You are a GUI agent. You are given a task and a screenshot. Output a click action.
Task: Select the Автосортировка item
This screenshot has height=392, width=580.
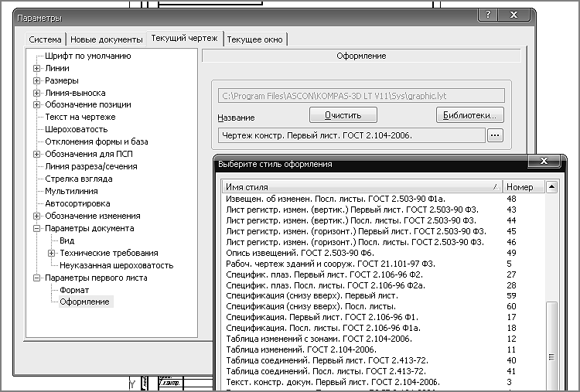tap(77, 203)
